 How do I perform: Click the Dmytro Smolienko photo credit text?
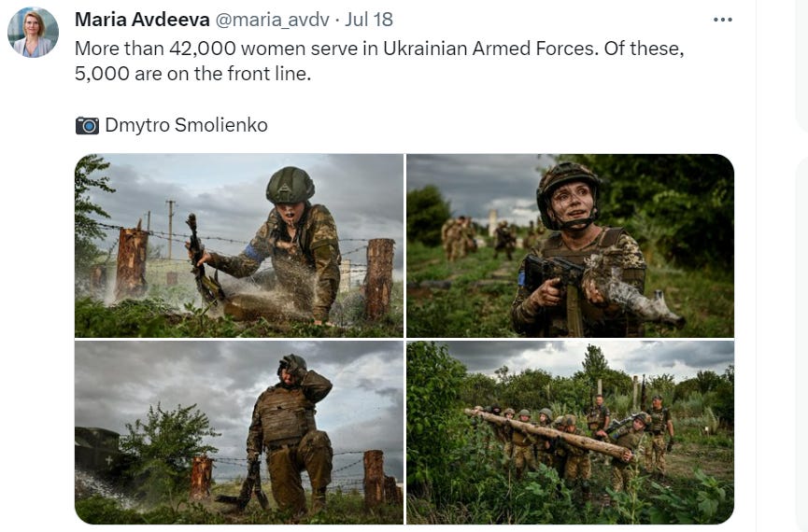coord(186,125)
